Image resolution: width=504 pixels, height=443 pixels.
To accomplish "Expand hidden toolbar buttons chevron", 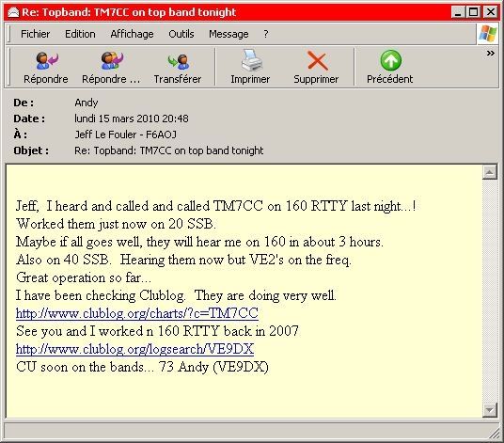I will point(490,53).
